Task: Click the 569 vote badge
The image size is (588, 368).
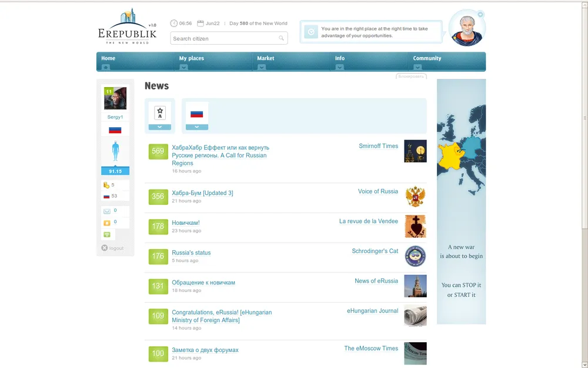Action: tap(158, 152)
